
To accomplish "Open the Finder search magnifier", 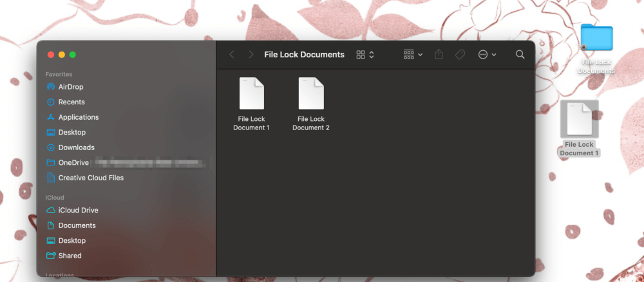I will (x=520, y=55).
